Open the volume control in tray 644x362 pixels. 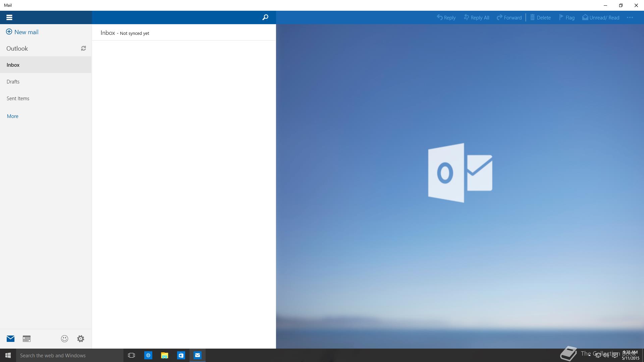pyautogui.click(x=606, y=355)
